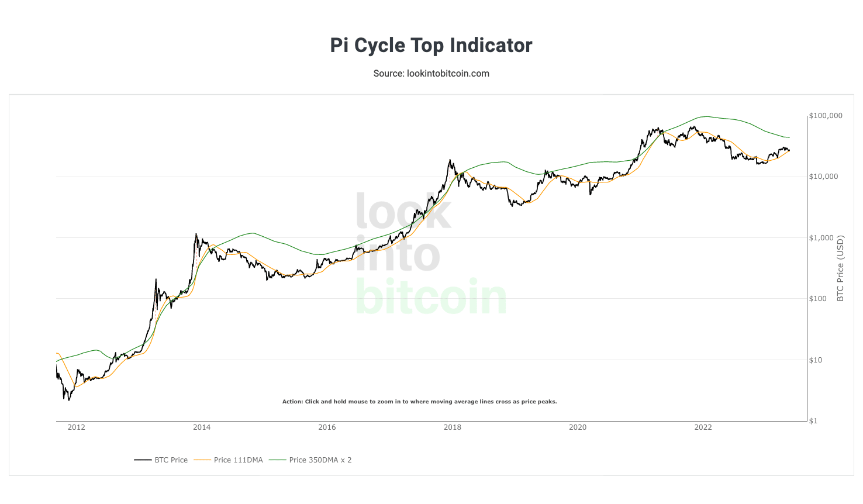Viewport: 863px width, 504px height.
Task: Click the $100,000 y-axis tick label
Action: 826,116
